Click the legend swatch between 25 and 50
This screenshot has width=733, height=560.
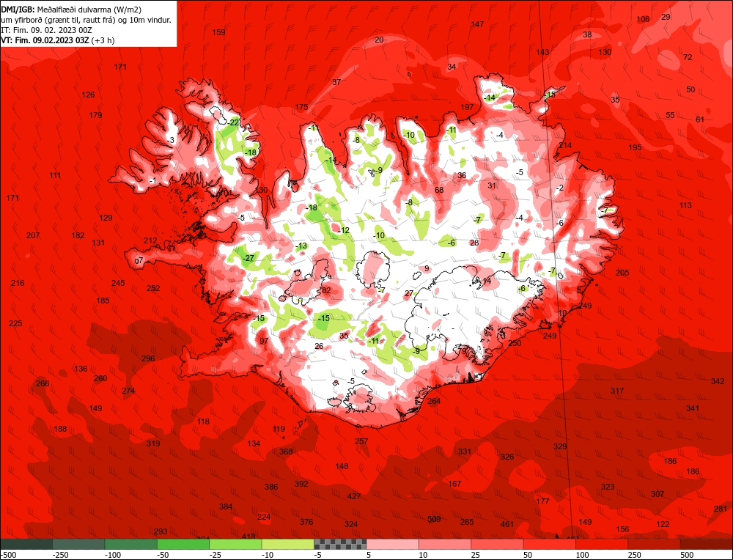[498, 544]
